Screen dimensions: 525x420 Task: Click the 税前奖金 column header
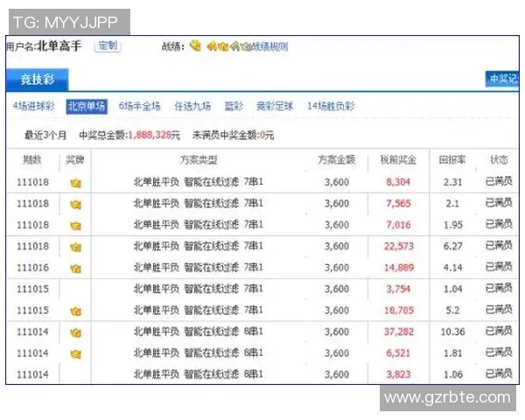(398, 160)
